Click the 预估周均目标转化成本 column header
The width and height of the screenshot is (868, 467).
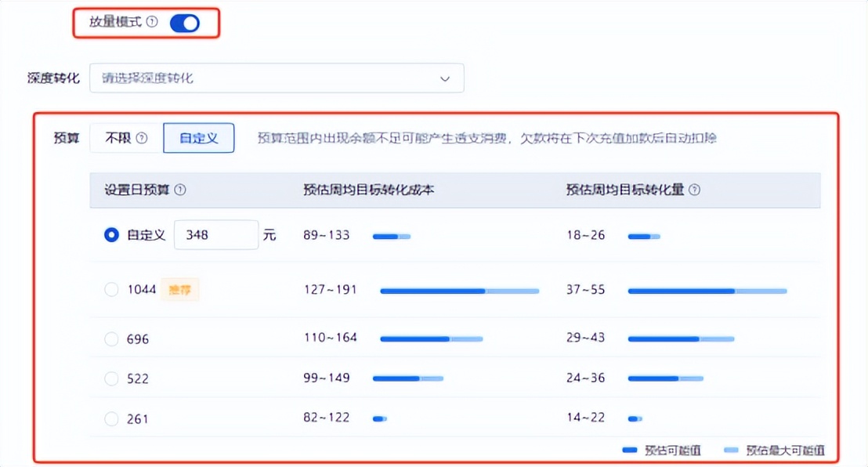pyautogui.click(x=368, y=190)
